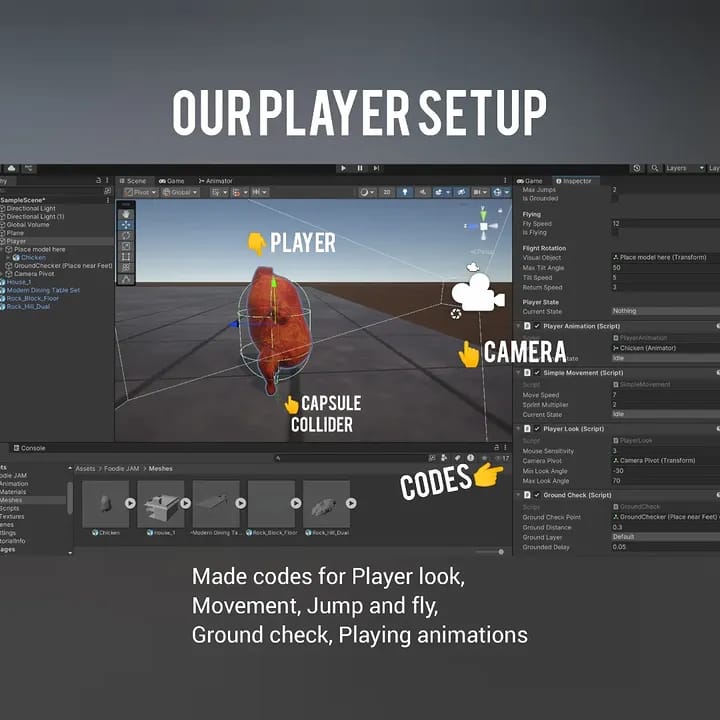
Task: Toggle the Is Flying checkbox
Action: click(x=615, y=233)
